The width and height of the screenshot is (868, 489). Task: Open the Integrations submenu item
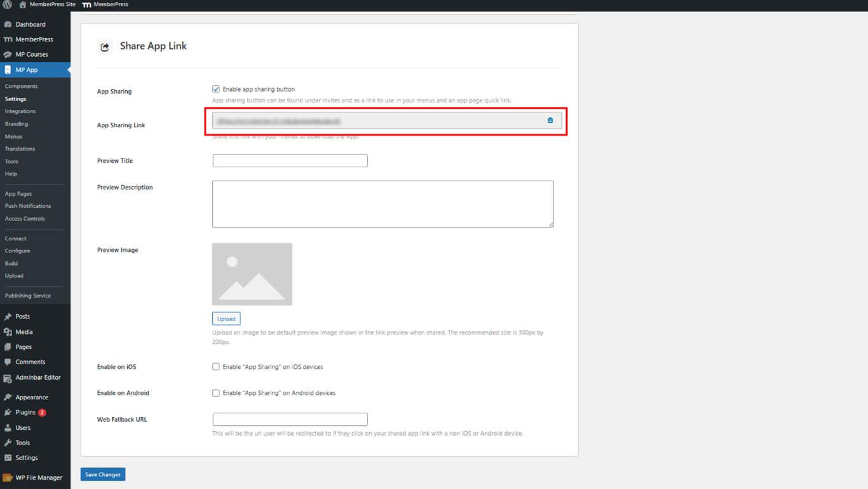[20, 111]
